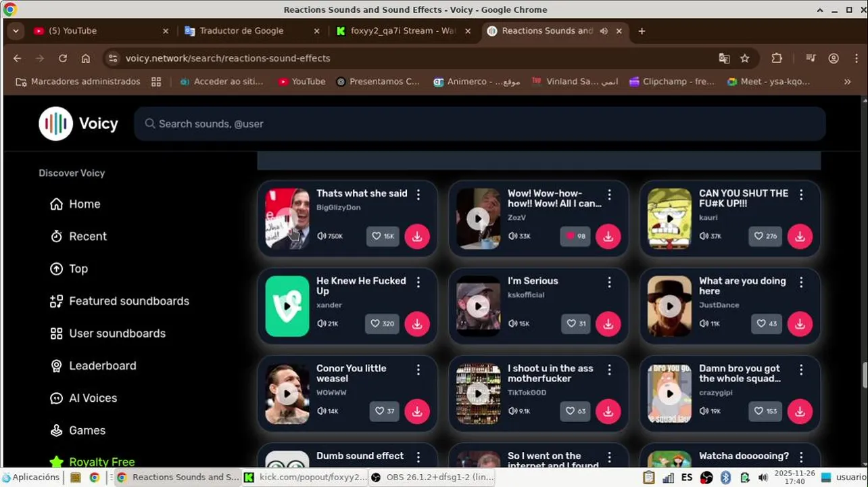Focus the Search sounds, @user field
Screen dimensions: 868x487
[x=480, y=124]
